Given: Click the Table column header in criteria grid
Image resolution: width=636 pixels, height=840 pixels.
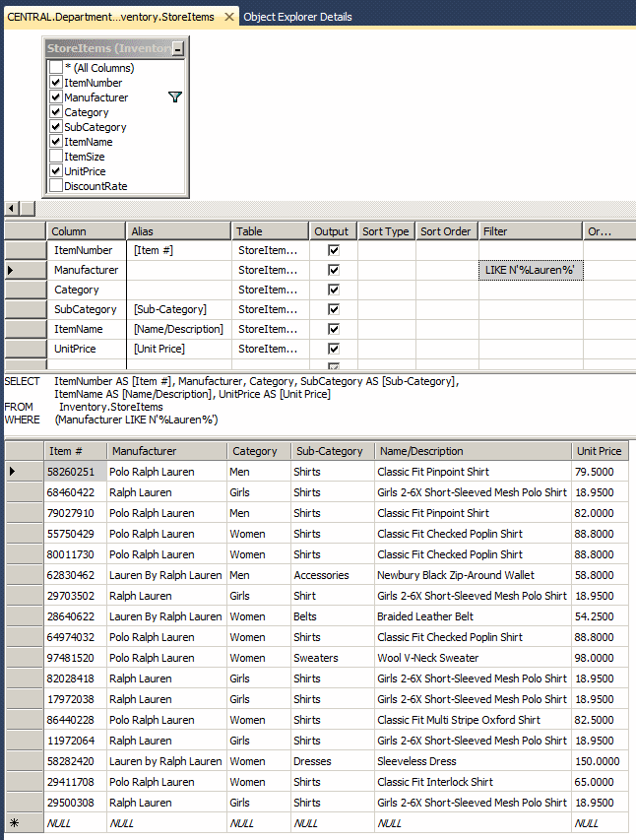Looking at the screenshot, I should coord(270,231).
